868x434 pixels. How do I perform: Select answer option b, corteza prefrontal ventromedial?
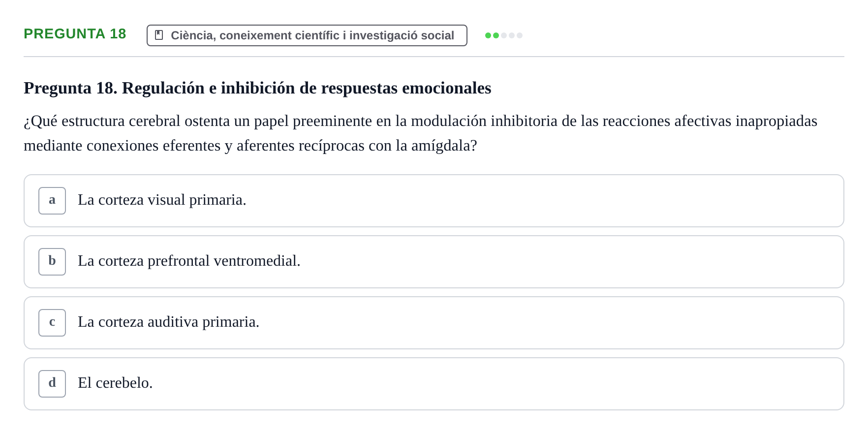434,262
